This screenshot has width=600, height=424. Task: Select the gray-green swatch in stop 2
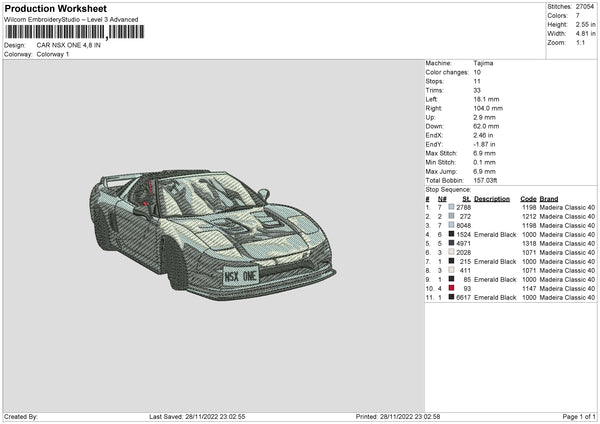[x=452, y=216]
